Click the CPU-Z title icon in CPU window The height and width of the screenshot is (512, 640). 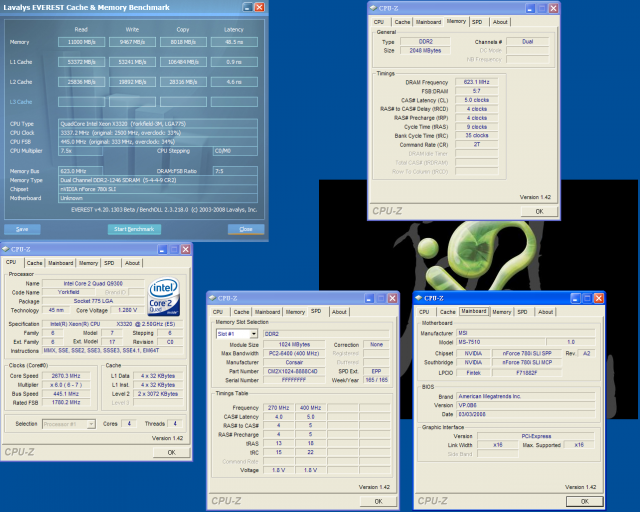tap(6, 249)
